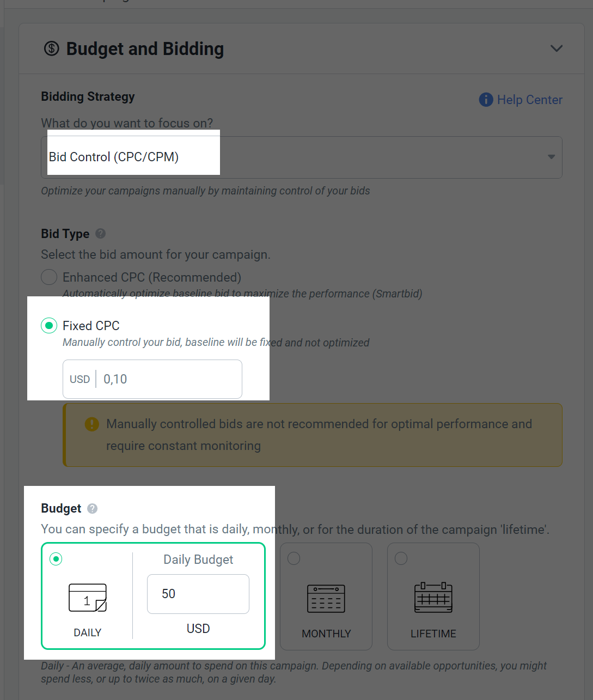Select Enhanced CPC (Recommended) radio button

tap(49, 277)
